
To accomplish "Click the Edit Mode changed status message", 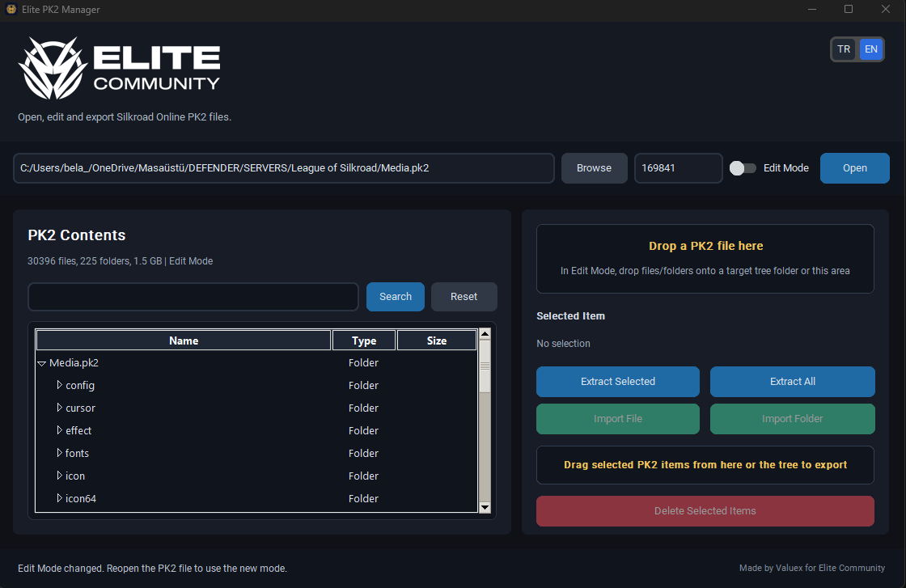I will pos(152,569).
